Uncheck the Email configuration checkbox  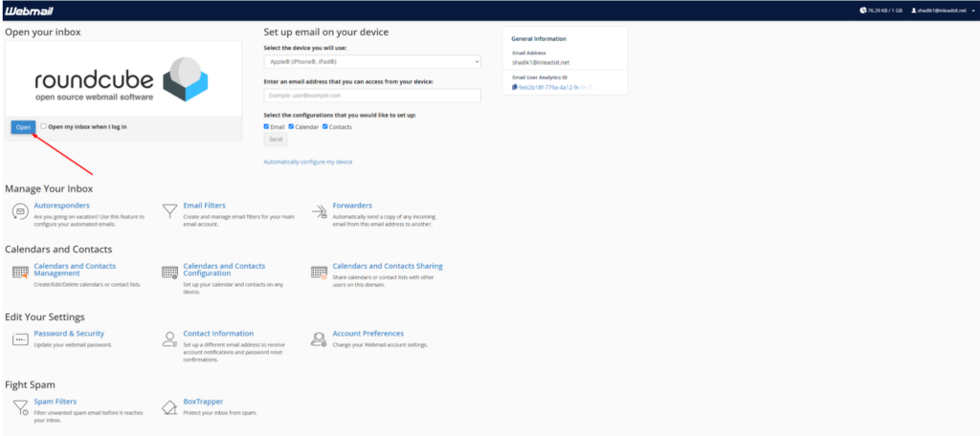pos(266,127)
